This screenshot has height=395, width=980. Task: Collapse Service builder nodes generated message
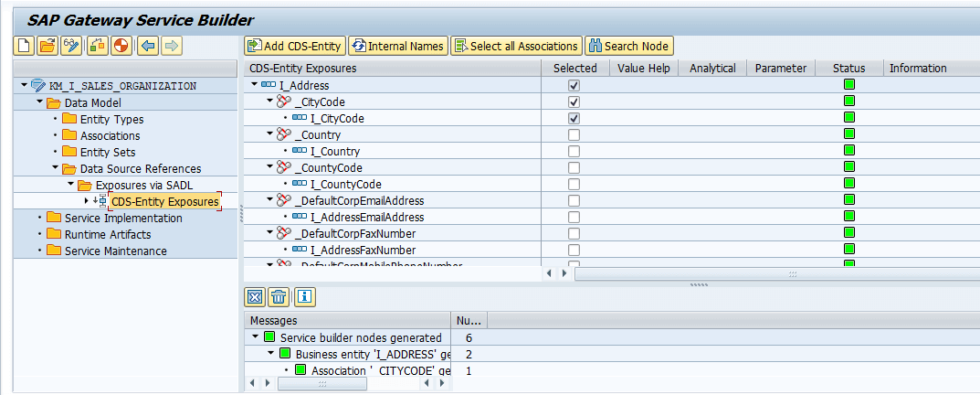tap(255, 337)
